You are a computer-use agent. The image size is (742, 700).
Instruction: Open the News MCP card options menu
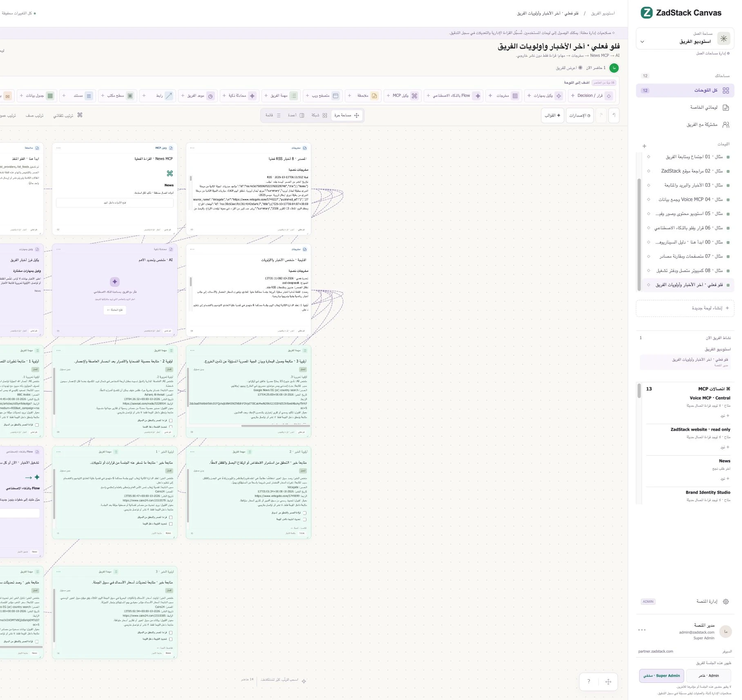[58, 148]
